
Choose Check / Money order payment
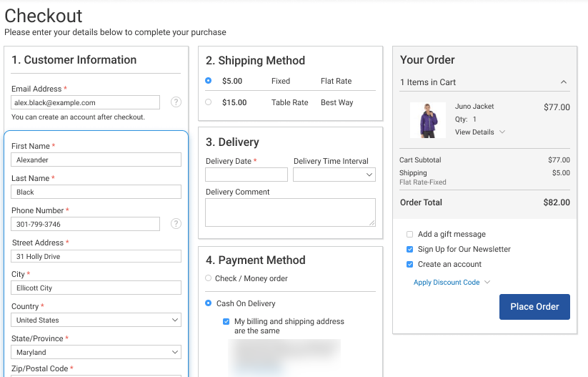pos(209,278)
